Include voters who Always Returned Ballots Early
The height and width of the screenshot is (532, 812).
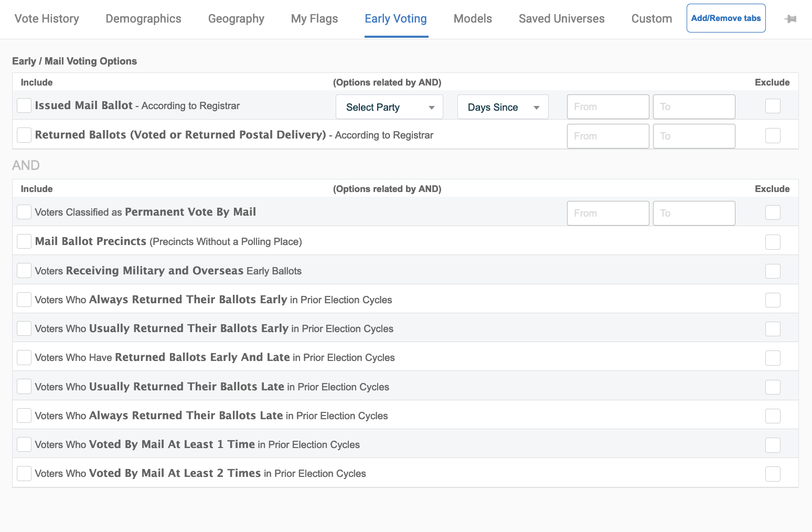(x=24, y=300)
